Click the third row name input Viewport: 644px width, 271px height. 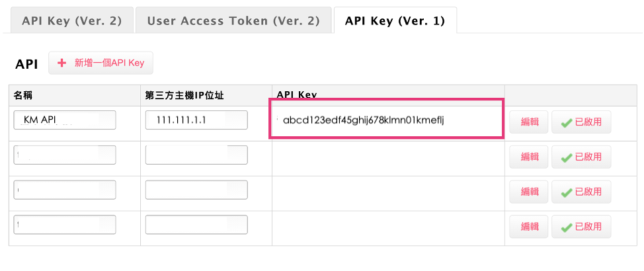click(x=65, y=190)
